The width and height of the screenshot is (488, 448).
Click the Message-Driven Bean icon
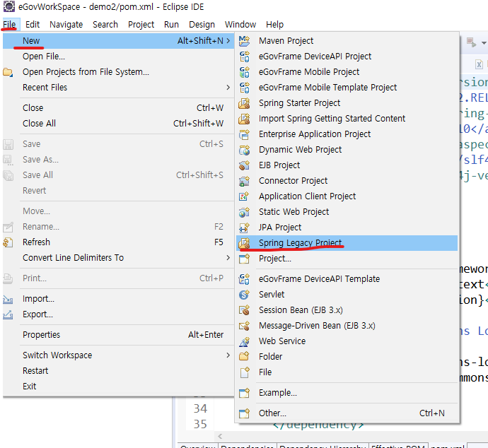pos(244,326)
